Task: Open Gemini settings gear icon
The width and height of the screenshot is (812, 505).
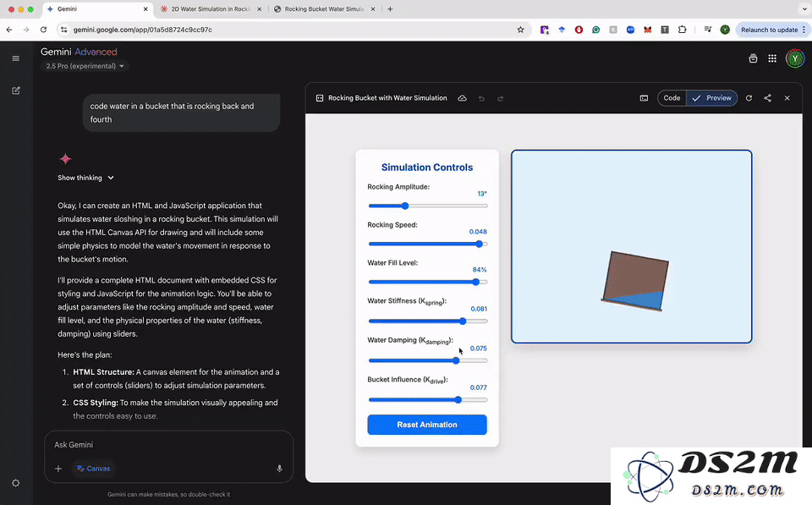Action: (x=15, y=483)
